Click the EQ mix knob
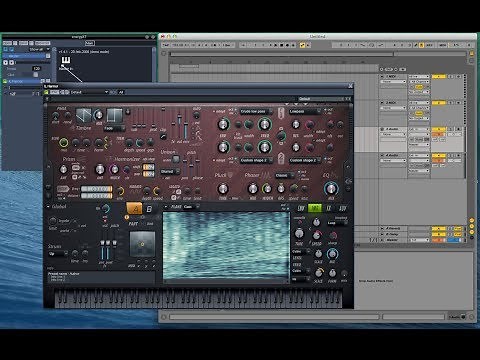480x360 pixels. [x=331, y=189]
